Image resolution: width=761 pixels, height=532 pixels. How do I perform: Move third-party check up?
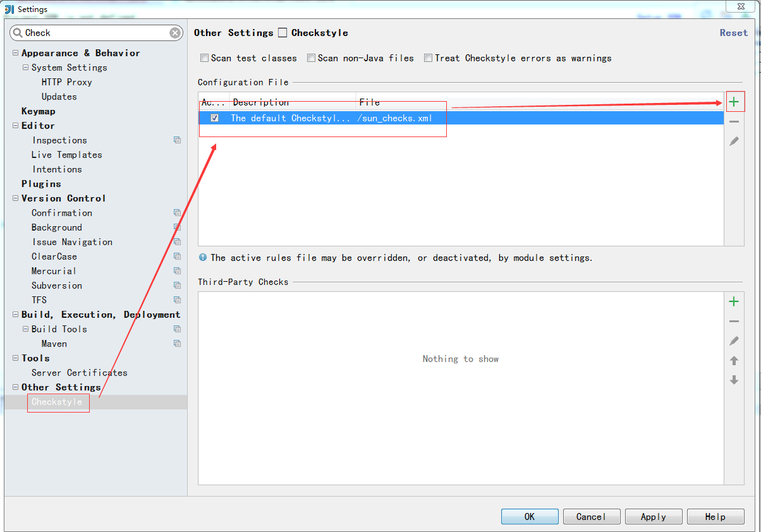point(734,361)
